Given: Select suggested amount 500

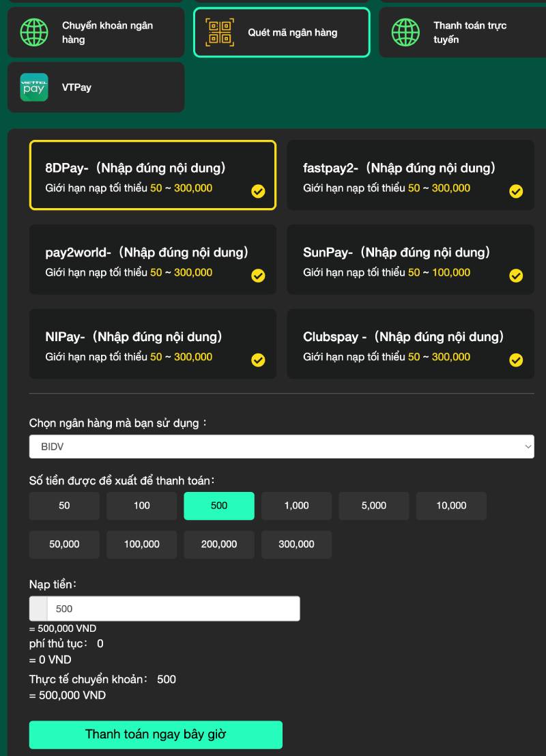Looking at the screenshot, I should pos(219,506).
